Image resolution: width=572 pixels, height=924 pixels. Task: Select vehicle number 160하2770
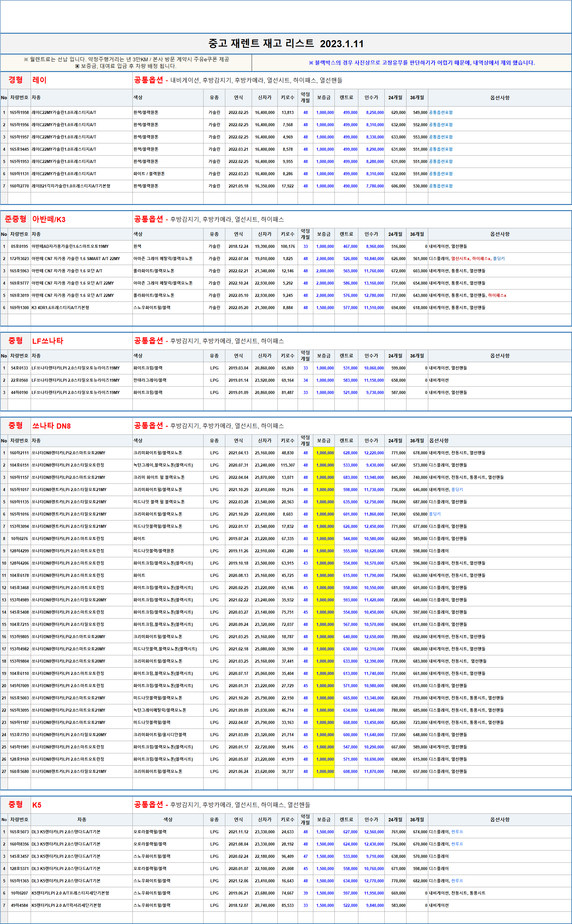(19, 186)
